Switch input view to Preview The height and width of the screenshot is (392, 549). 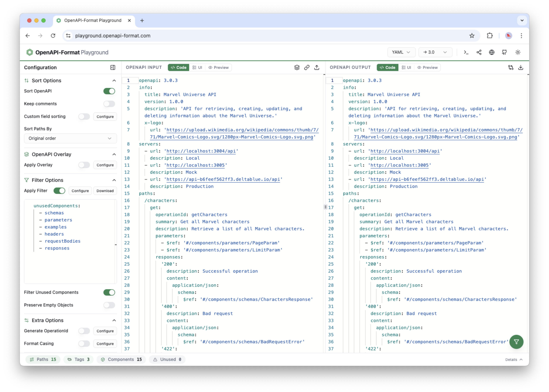coord(218,67)
